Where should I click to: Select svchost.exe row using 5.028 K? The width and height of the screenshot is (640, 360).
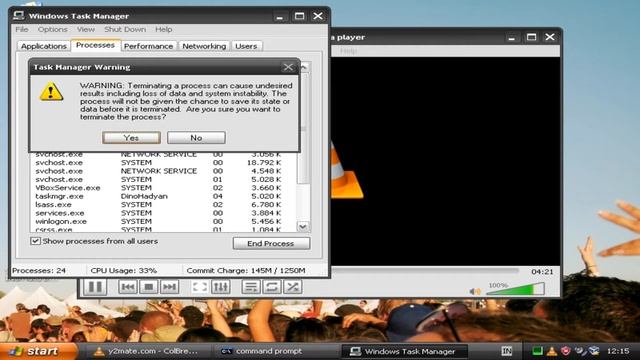pos(163,180)
